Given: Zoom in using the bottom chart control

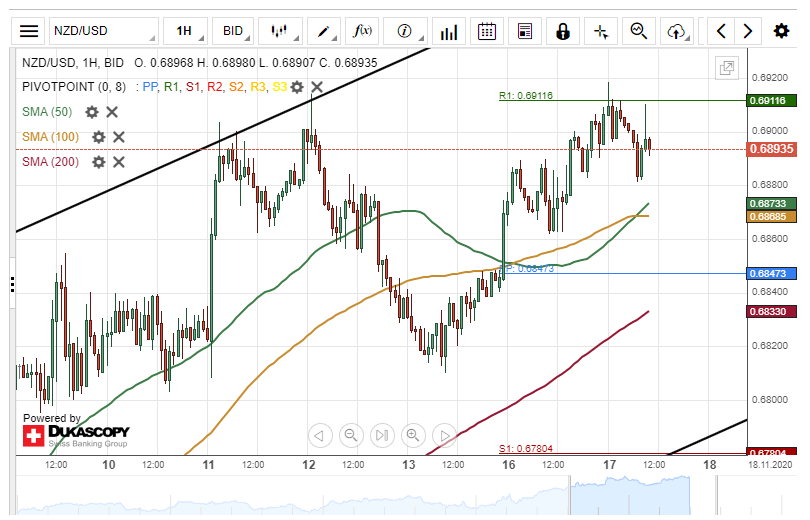Looking at the screenshot, I should pos(412,435).
